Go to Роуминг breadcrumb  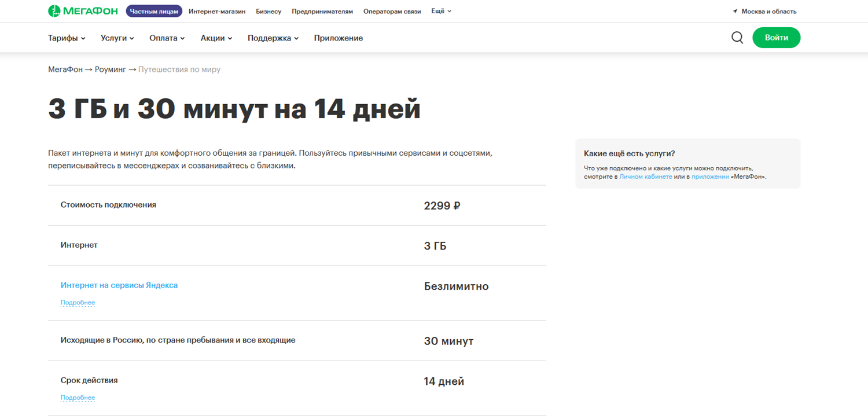pyautogui.click(x=110, y=69)
